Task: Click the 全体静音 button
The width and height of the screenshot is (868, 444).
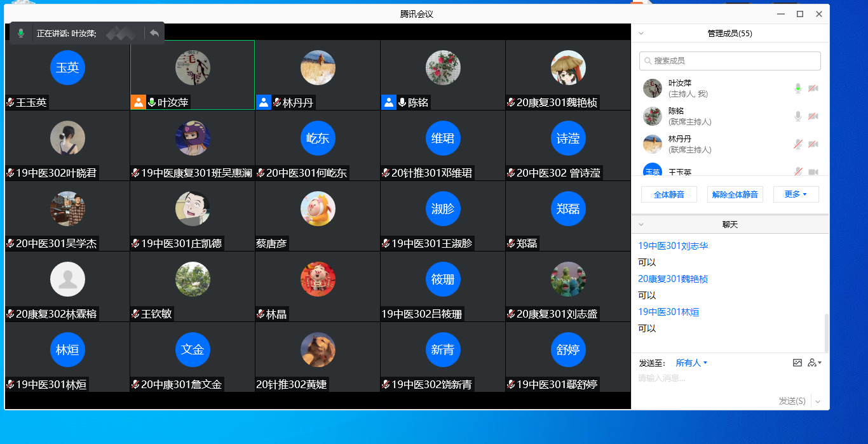Action: (668, 194)
